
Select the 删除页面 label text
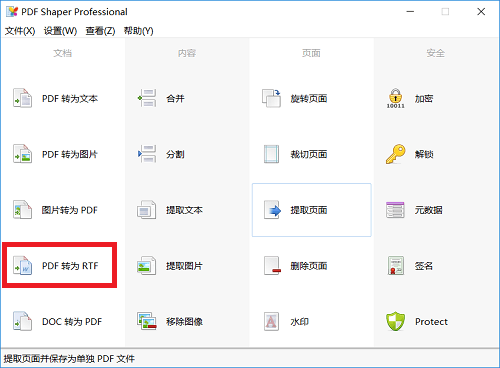(x=309, y=266)
